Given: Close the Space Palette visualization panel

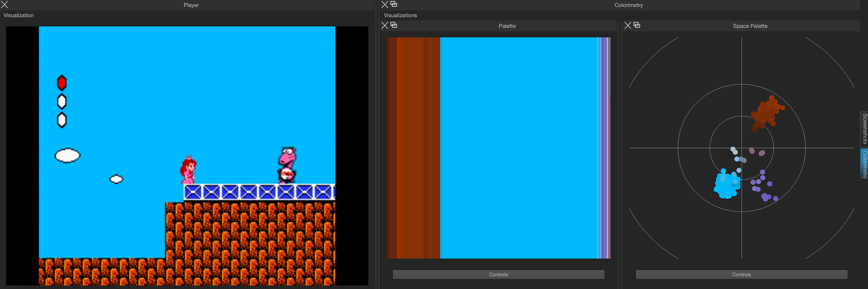Looking at the screenshot, I should pyautogui.click(x=627, y=25).
